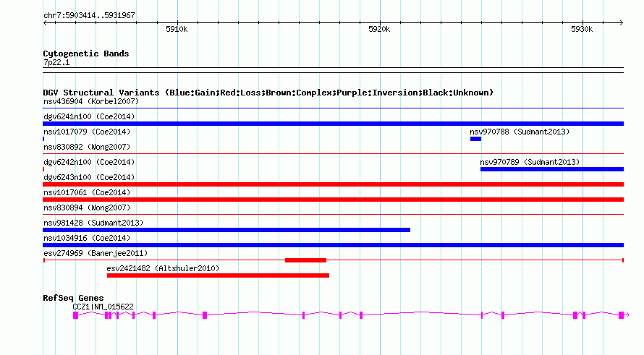Open variant nsv1017079 (Coe2014) label
The image size is (644, 355).
point(87,132)
